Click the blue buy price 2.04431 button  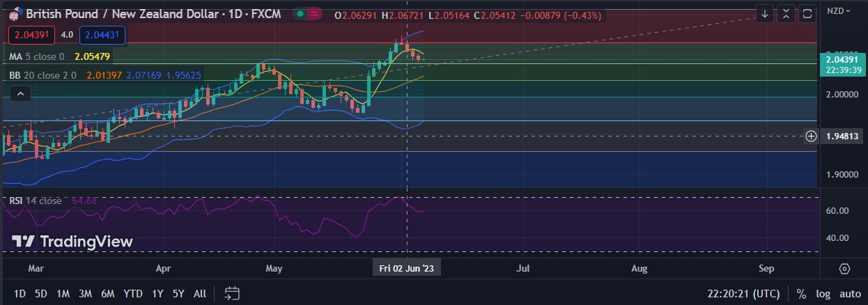(x=102, y=34)
